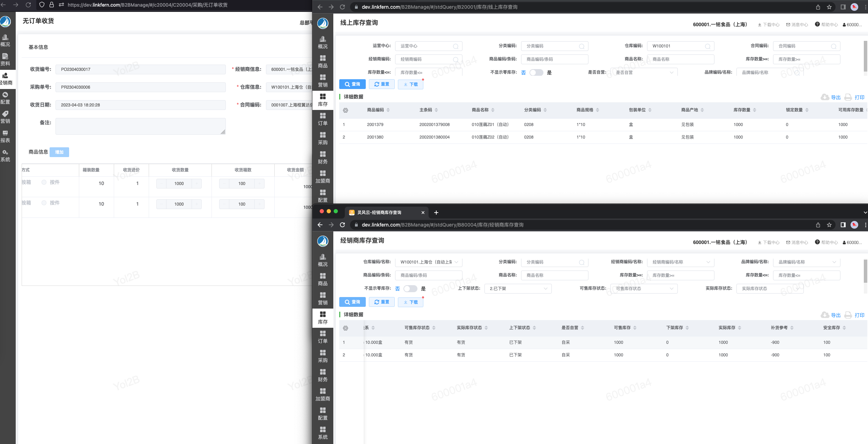
Task: Click the 财务 sidebar icon in bottom window
Action: [x=322, y=375]
